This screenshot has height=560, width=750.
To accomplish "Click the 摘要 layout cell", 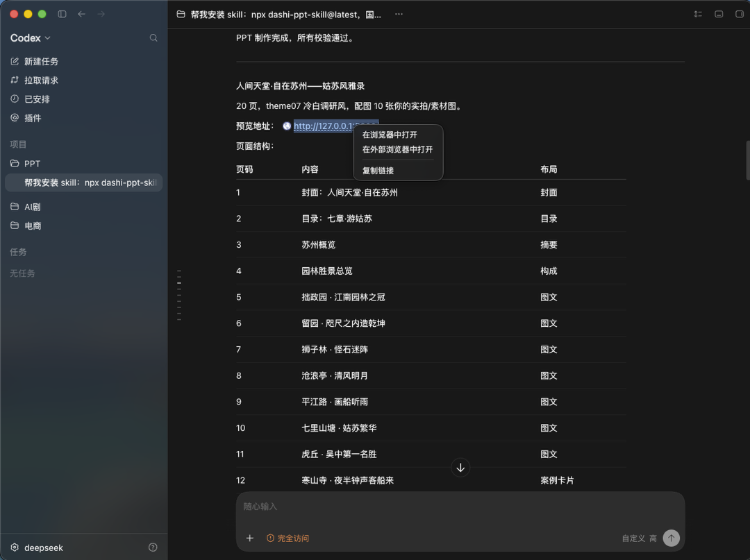I will pyautogui.click(x=549, y=245).
